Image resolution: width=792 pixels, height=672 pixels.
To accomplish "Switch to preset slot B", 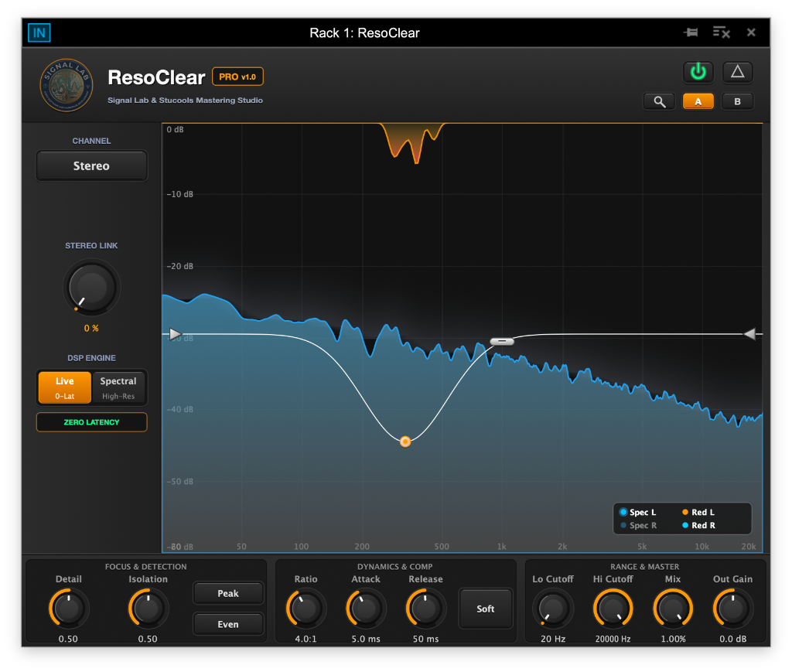I will point(737,101).
